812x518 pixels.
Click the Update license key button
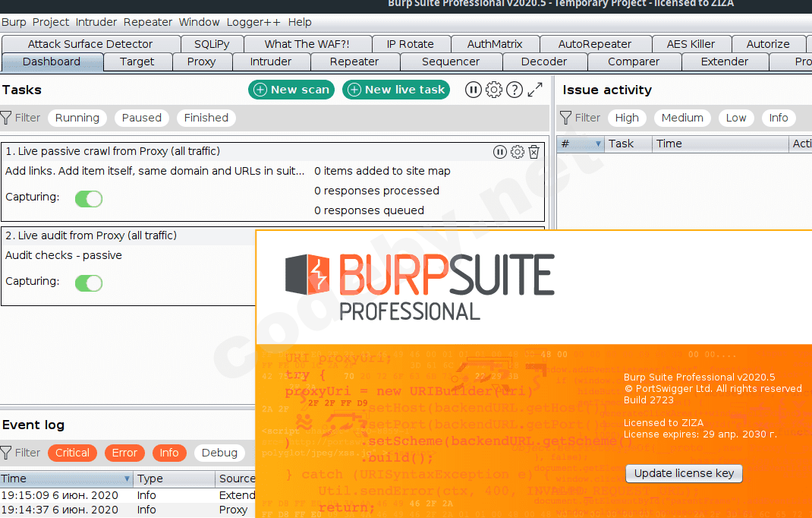[x=684, y=473]
